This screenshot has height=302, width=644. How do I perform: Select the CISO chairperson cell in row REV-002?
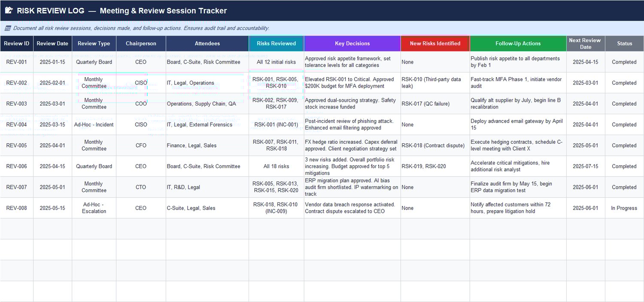click(141, 82)
